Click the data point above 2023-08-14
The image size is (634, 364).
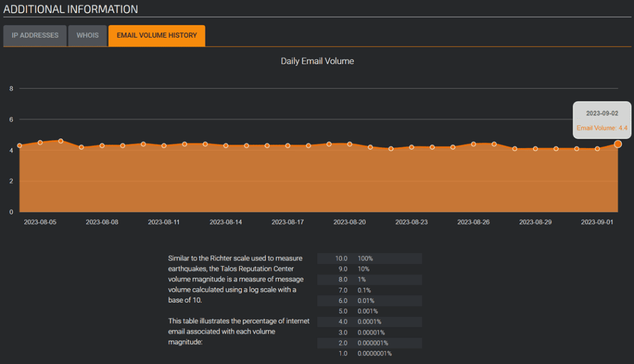[x=226, y=145]
